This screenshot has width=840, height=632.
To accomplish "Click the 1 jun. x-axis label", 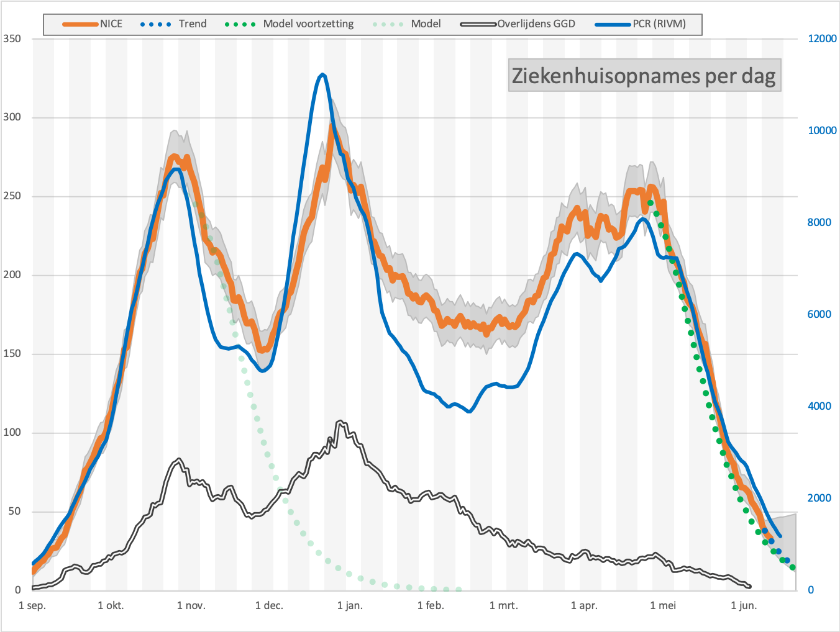I will [x=744, y=605].
